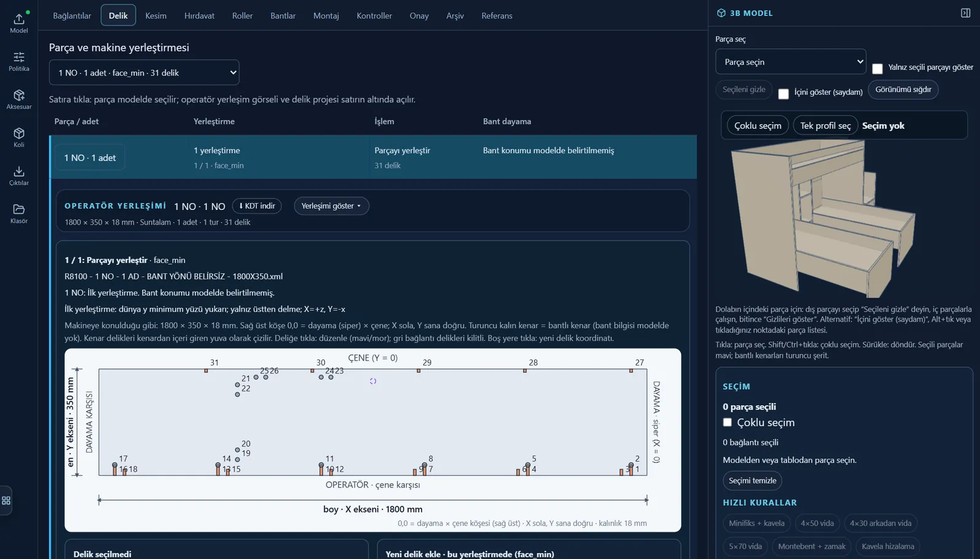This screenshot has height=559, width=980.
Task: Open the Arşiv tab
Action: point(454,15)
